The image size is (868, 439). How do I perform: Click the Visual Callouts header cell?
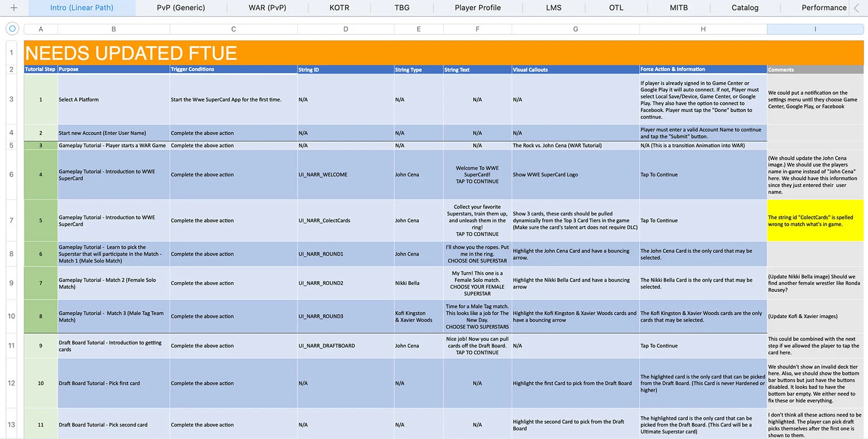(x=575, y=69)
